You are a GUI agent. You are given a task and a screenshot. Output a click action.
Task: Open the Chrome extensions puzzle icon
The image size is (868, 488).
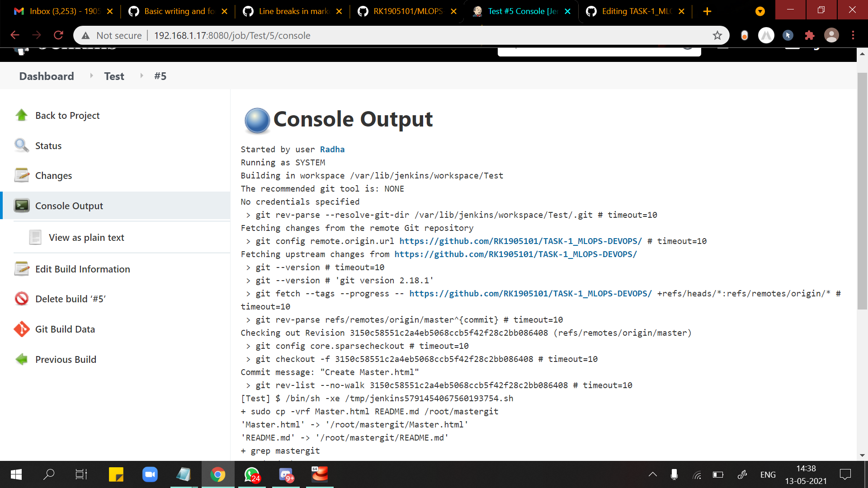(809, 35)
